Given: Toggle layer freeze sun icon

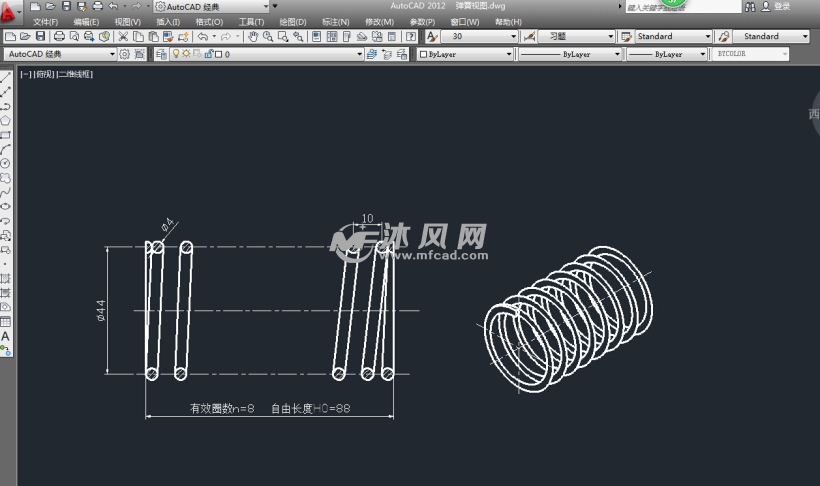Looking at the screenshot, I should click(186, 54).
